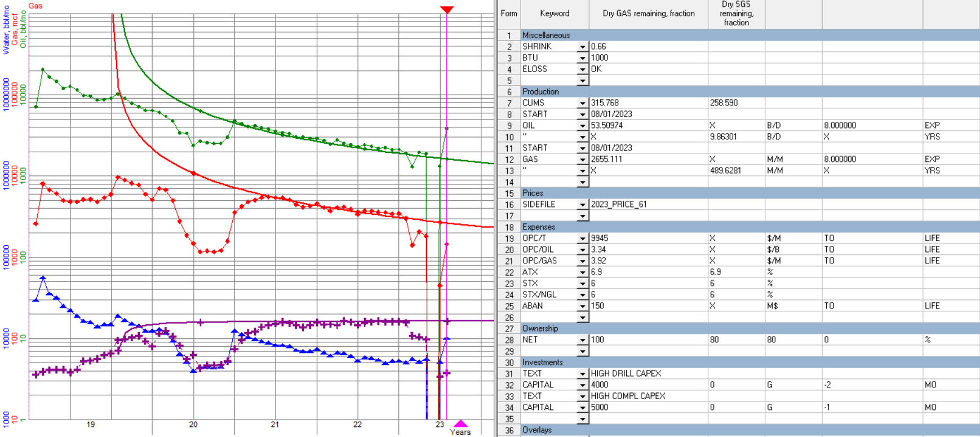Click the Oil, bbl/mo axis label
The width and height of the screenshot is (980, 437).
(23, 29)
